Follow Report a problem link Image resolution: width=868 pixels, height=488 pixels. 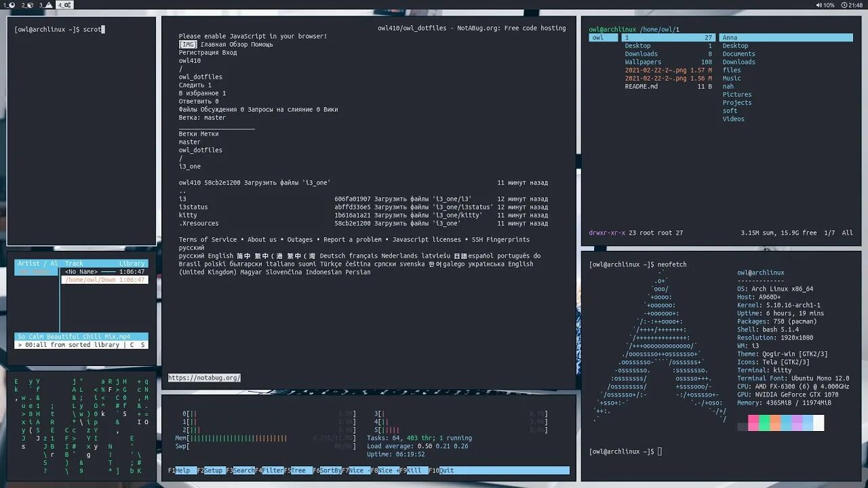[353, 239]
